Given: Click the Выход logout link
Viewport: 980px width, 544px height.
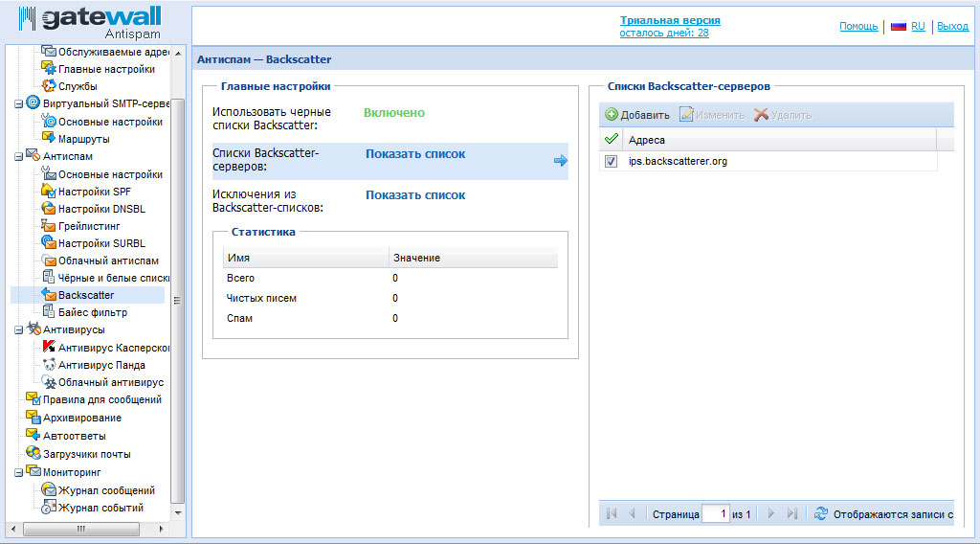Looking at the screenshot, I should pos(952,26).
